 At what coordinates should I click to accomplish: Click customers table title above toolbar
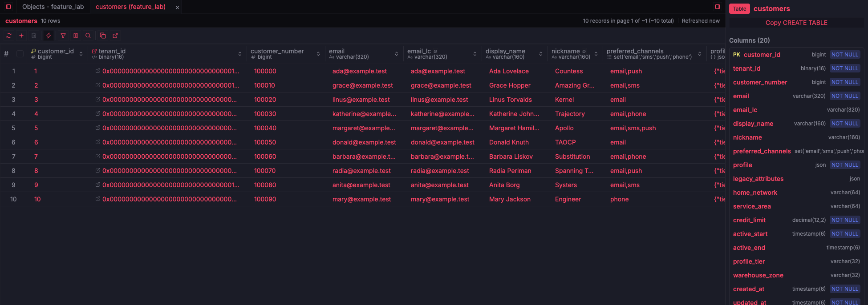point(21,21)
